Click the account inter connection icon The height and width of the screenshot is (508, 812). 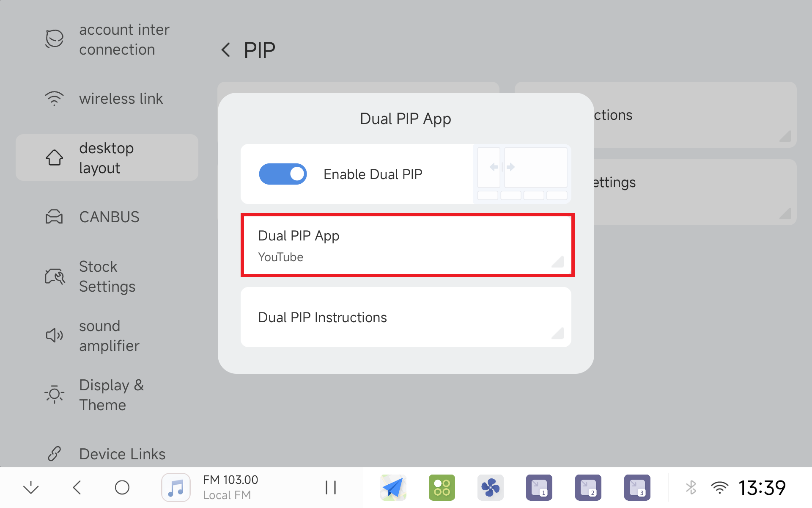tap(55, 39)
